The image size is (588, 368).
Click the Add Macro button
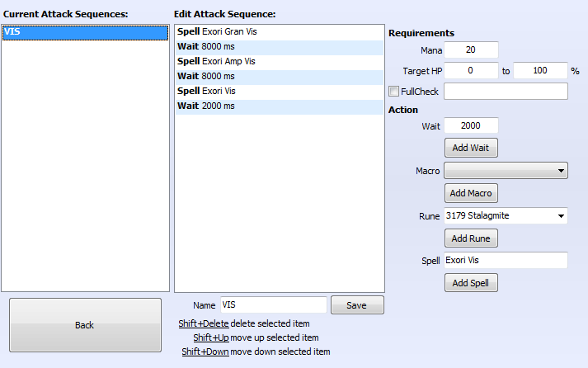point(471,193)
